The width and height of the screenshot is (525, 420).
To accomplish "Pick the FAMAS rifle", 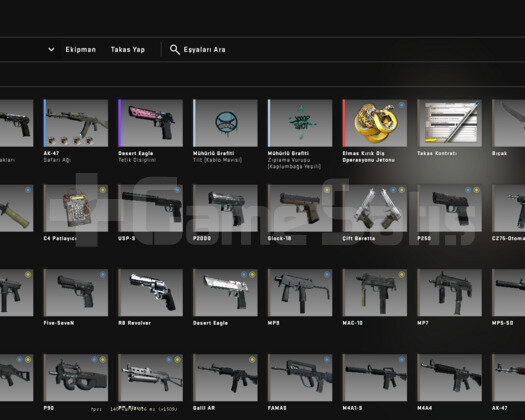I will tap(300, 378).
